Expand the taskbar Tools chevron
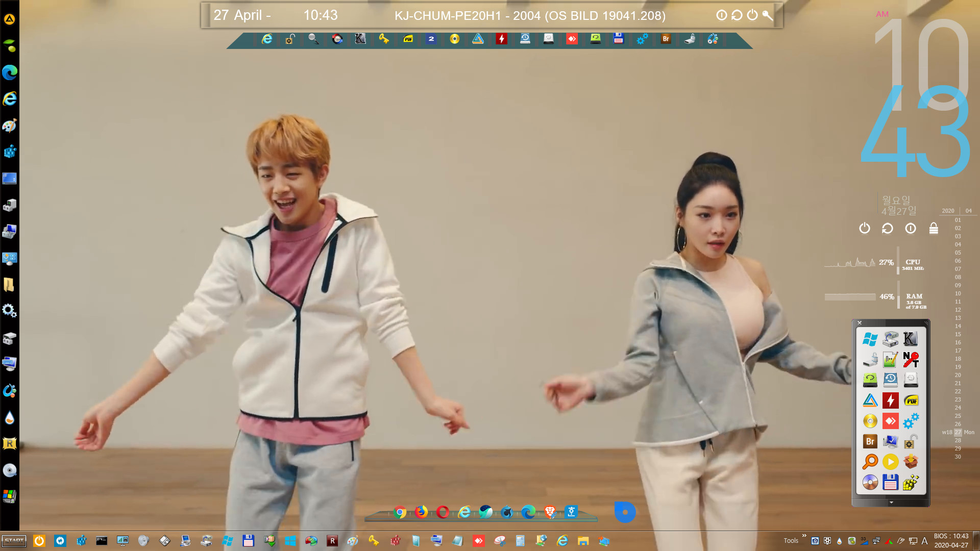Screen dimensions: 980x551 (804, 536)
